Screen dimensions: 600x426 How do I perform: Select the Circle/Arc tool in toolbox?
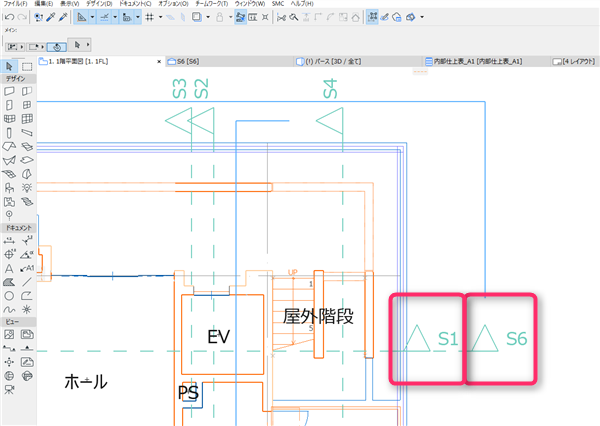pos(9,296)
